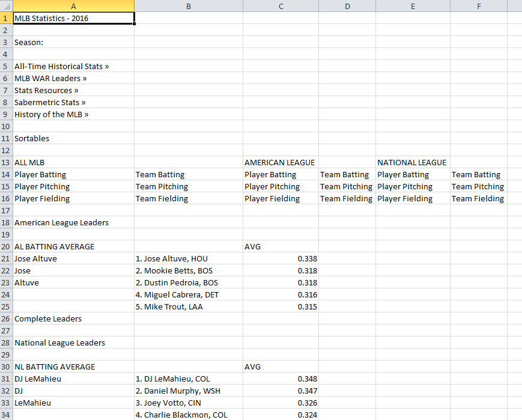
Task: Click 'Player Fielding' in column A
Action: pyautogui.click(x=73, y=198)
